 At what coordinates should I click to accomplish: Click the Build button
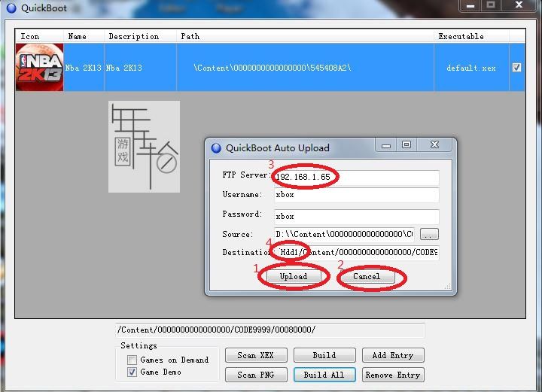(x=324, y=355)
